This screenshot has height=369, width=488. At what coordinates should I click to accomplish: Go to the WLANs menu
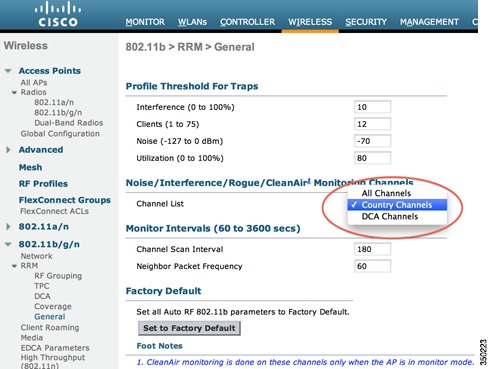tap(192, 22)
